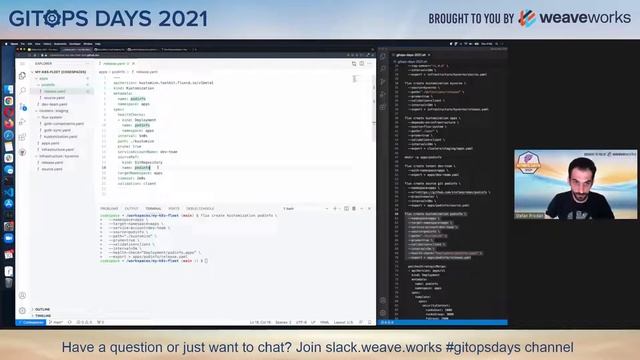
Task: Open kustomization.yaml file
Action: pyautogui.click(x=60, y=137)
